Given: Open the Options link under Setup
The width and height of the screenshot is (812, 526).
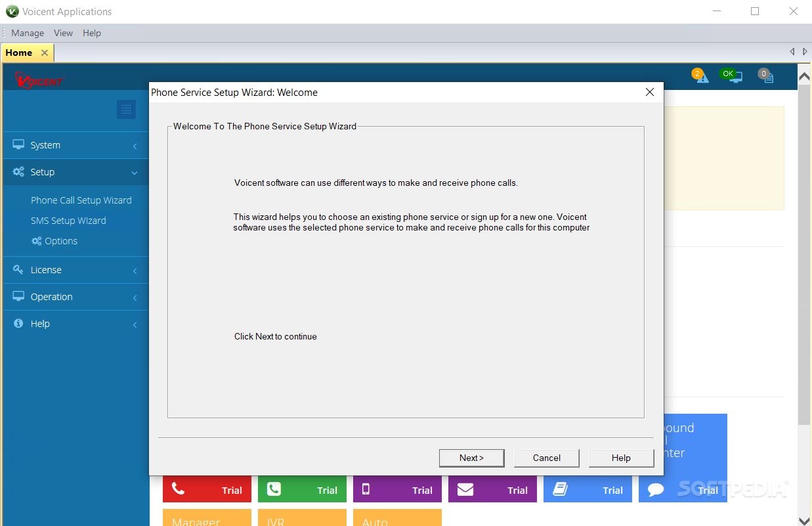Looking at the screenshot, I should [61, 241].
